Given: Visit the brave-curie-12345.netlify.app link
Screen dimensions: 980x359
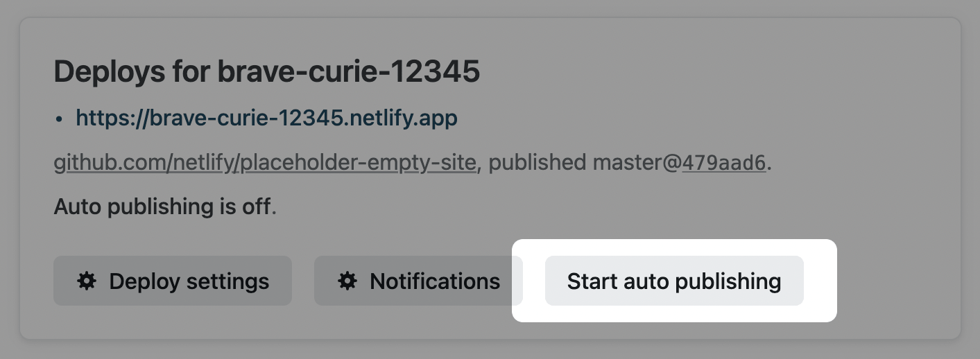Looking at the screenshot, I should [x=266, y=118].
